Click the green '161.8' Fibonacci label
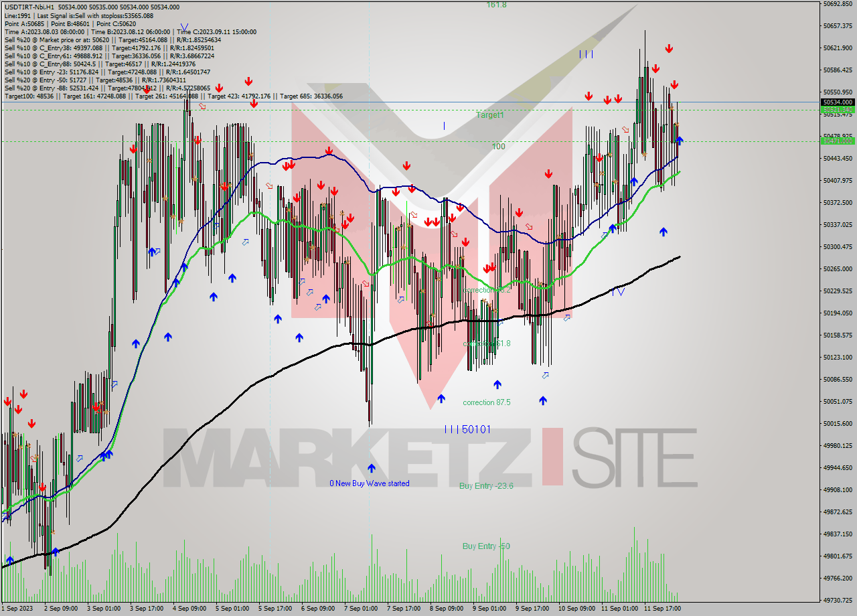 point(496,5)
